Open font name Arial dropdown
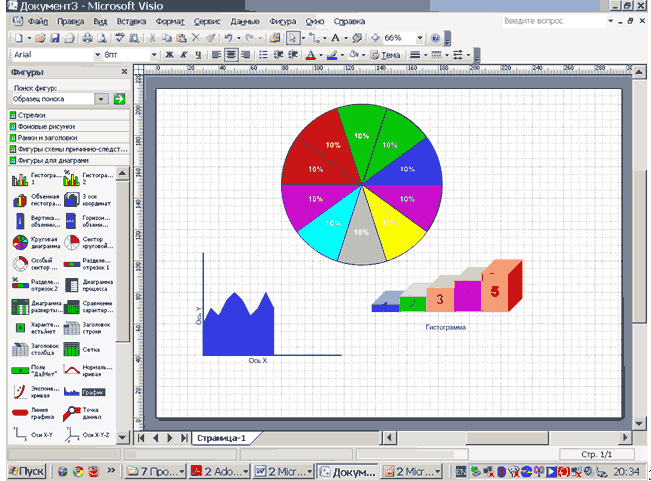 98,55
